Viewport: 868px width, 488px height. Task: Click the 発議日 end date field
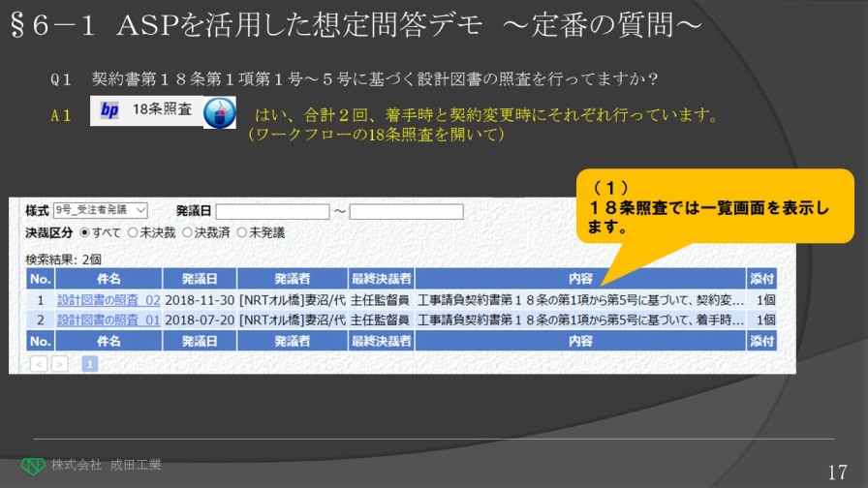pyautogui.click(x=406, y=211)
